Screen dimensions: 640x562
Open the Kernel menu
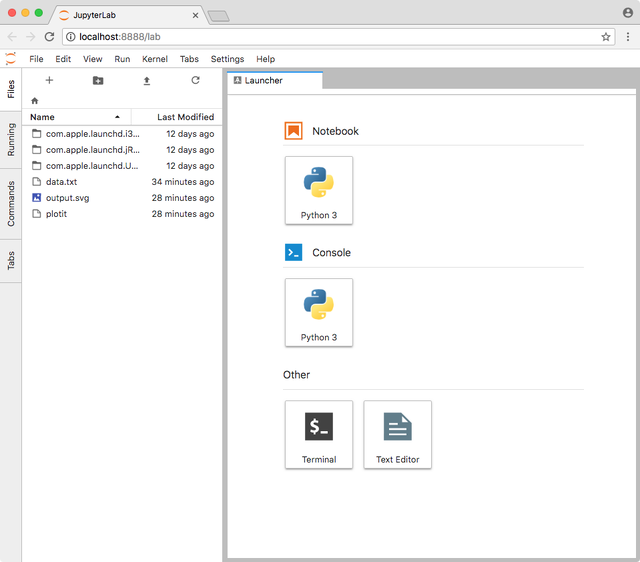point(155,59)
